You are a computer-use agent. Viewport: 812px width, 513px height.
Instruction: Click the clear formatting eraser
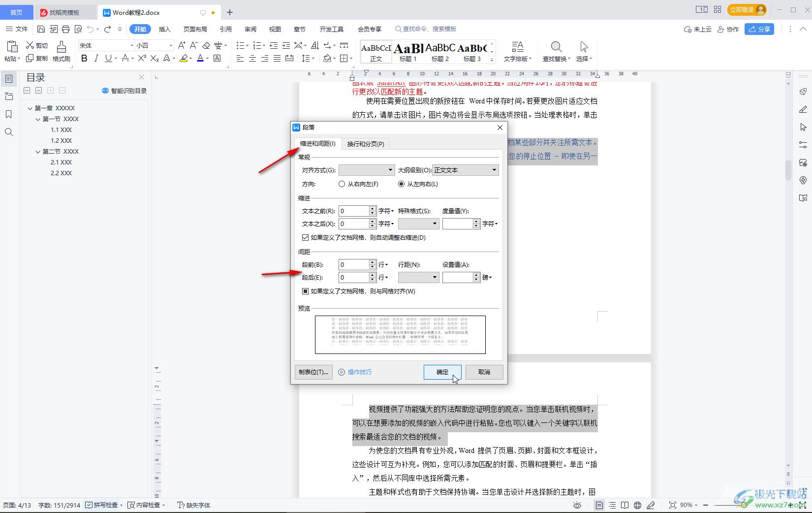206,45
